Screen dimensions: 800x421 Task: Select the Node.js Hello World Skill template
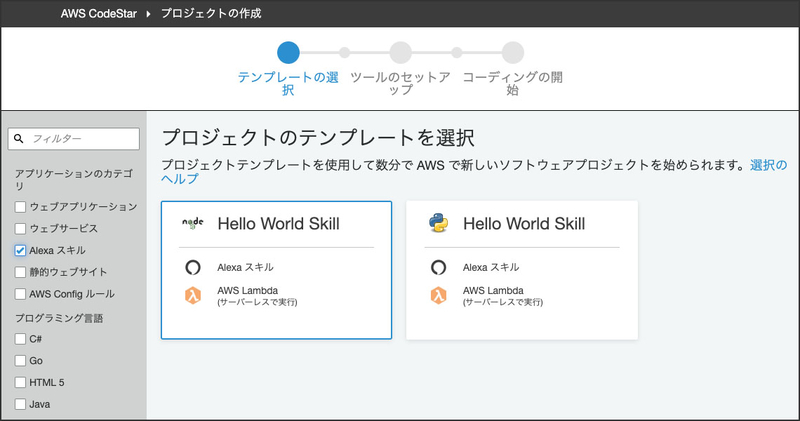pyautogui.click(x=277, y=270)
